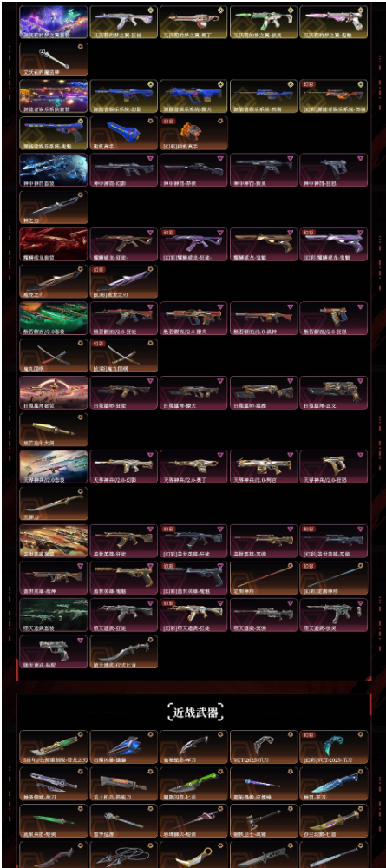The width and height of the screenshot is (386, 868).
Task: Open the [幻彩] VCT-2025 爪刀 teal karambit
Action: coord(333,746)
